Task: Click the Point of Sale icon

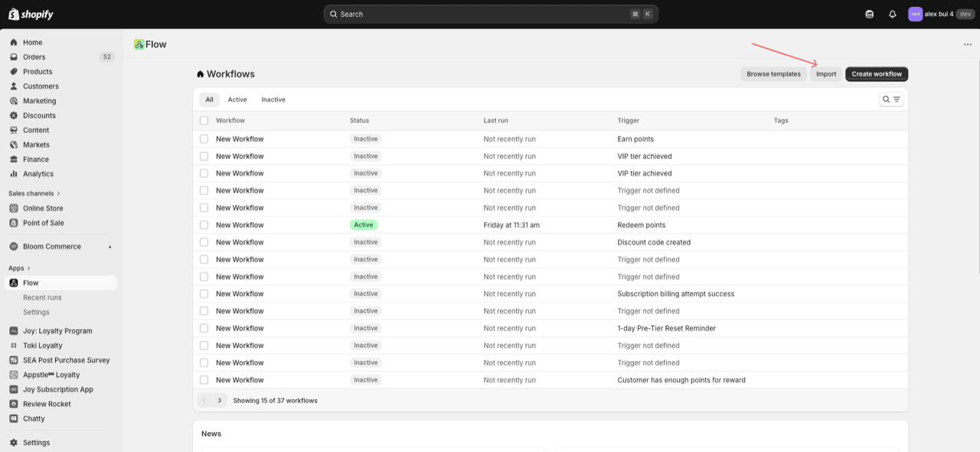Action: coord(14,223)
